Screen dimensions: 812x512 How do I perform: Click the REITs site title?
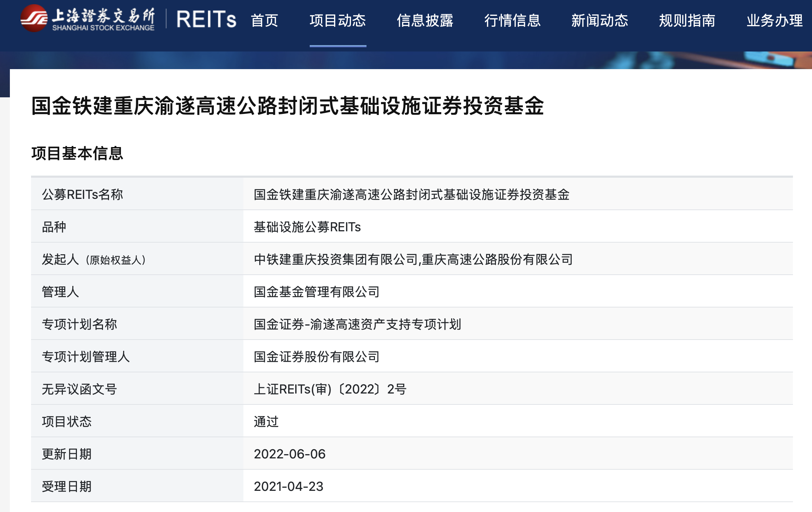[x=206, y=19]
